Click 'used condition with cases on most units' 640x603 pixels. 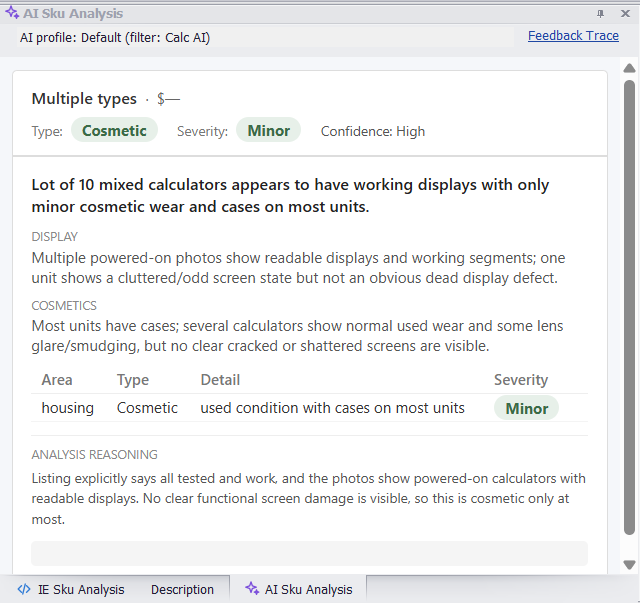[x=332, y=408]
